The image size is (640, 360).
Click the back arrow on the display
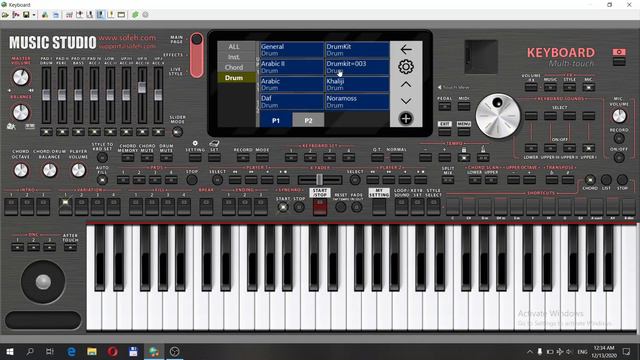click(406, 49)
